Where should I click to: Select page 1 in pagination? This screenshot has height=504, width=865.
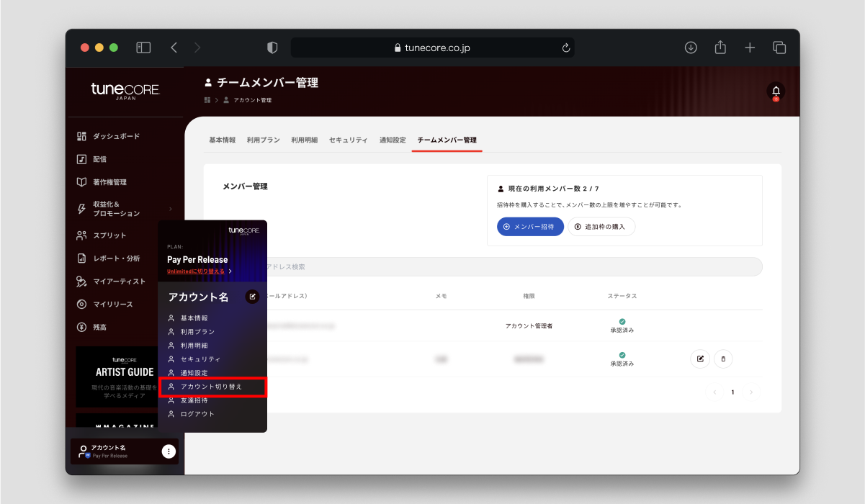733,392
